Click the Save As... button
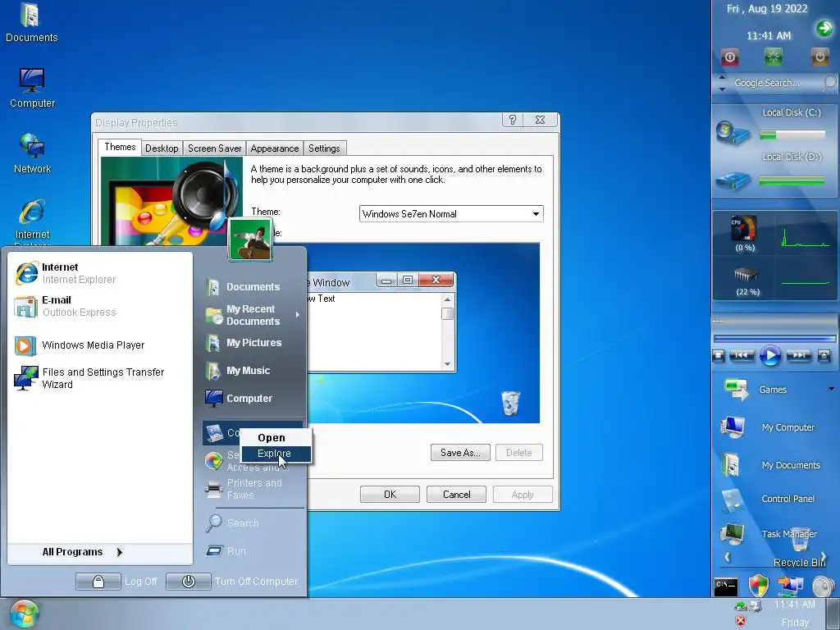Viewport: 840px width, 630px height. pyautogui.click(x=460, y=453)
